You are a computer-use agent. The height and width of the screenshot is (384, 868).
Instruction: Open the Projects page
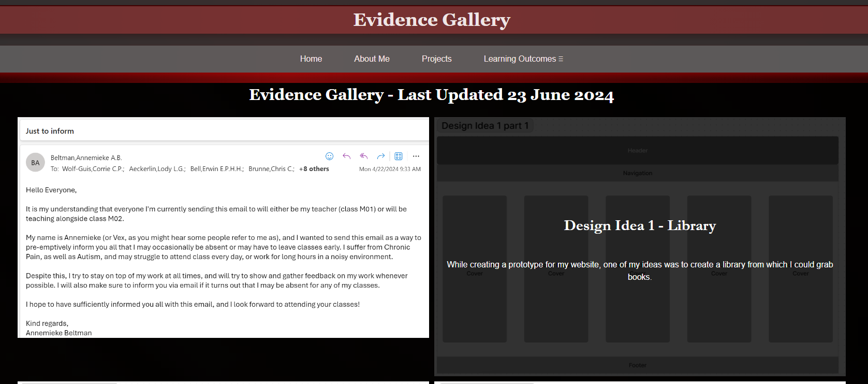pos(436,59)
